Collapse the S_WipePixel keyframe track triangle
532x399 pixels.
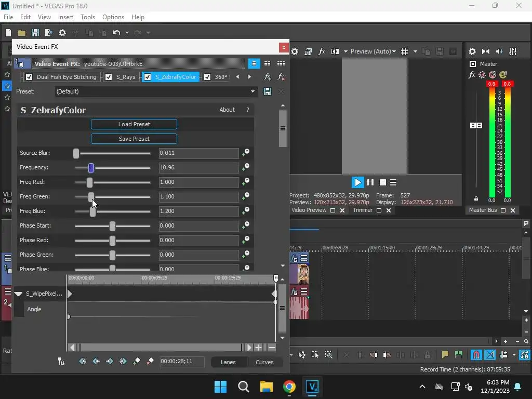pos(18,294)
